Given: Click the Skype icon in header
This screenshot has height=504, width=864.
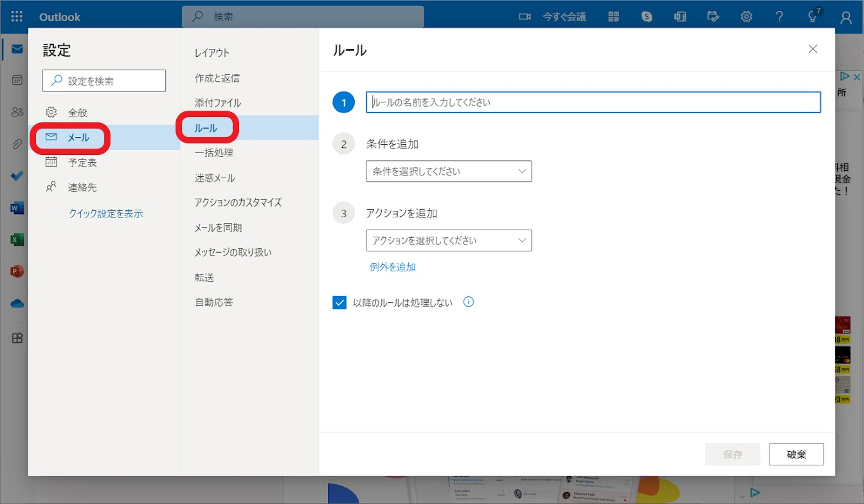Looking at the screenshot, I should 646,17.
